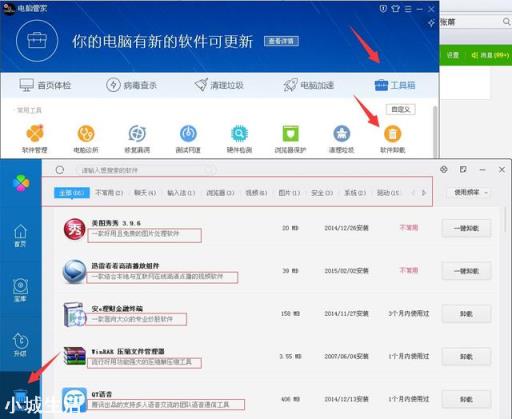Switch to 首页体检 tab
Screen dimensions: 512x419
point(45,85)
